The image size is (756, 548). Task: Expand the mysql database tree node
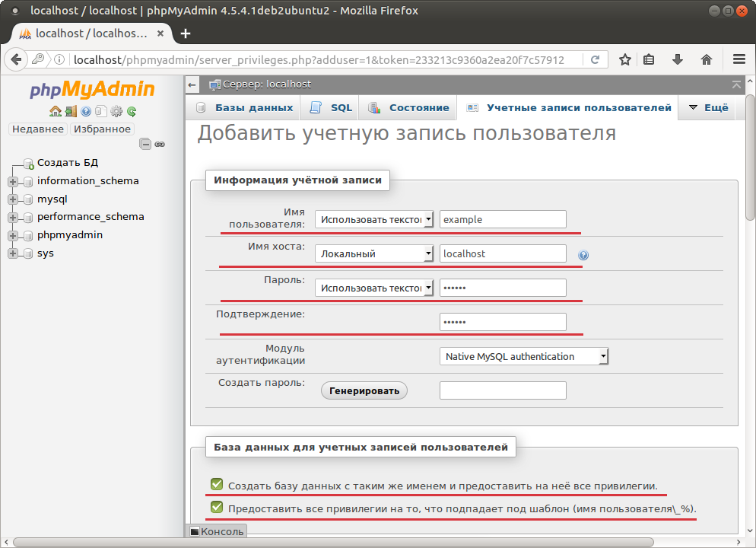[12, 199]
